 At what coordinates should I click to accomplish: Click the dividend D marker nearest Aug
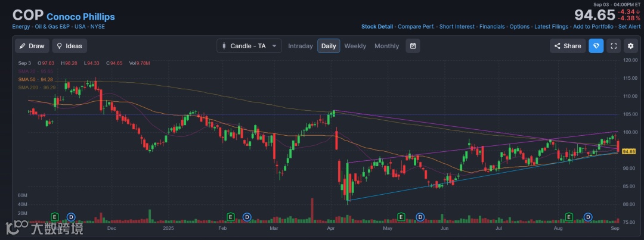[588, 217]
